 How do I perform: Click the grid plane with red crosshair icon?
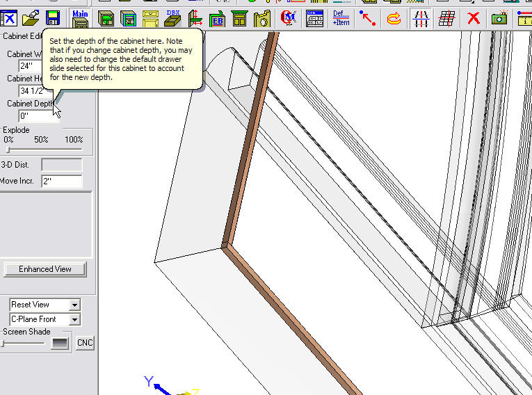pos(447,18)
